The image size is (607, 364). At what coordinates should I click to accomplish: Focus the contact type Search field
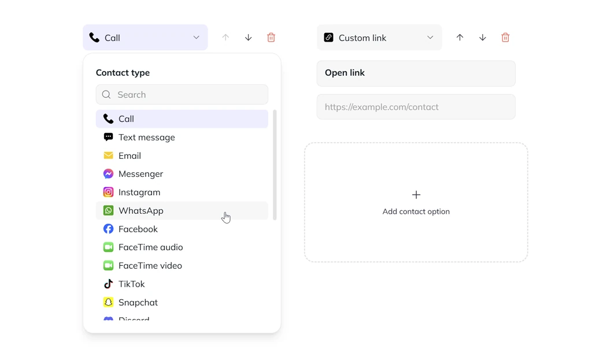point(182,94)
